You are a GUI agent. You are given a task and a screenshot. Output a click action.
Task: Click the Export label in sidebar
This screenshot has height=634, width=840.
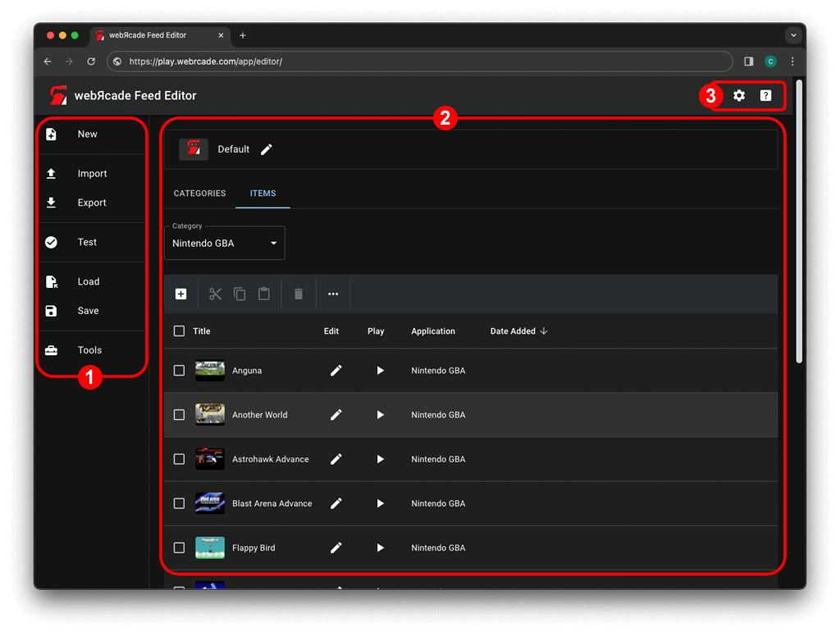pyautogui.click(x=92, y=203)
